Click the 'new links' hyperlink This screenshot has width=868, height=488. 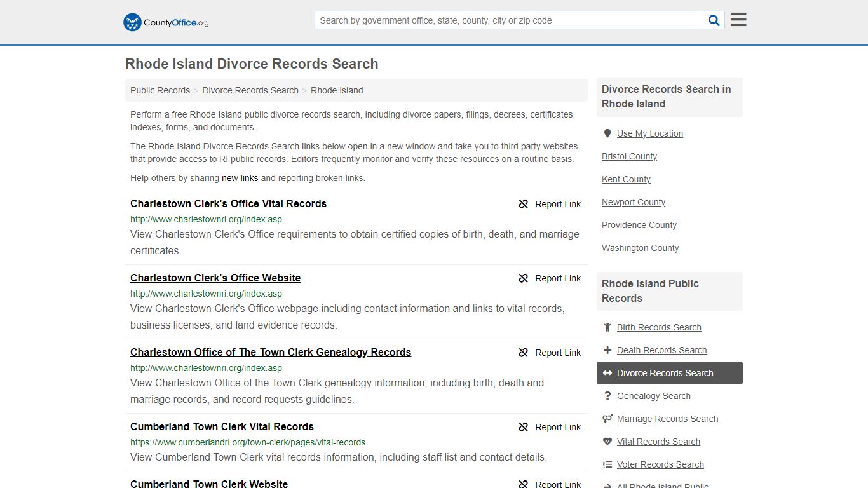240,178
